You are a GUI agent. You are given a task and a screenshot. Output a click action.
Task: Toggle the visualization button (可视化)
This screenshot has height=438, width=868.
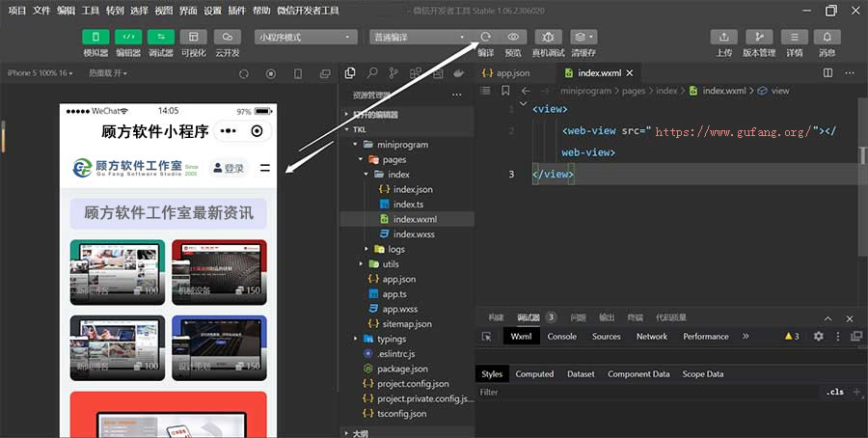pyautogui.click(x=194, y=37)
